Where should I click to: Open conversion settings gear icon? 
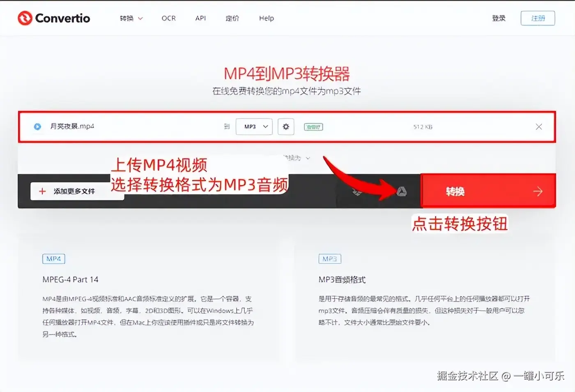coord(286,127)
